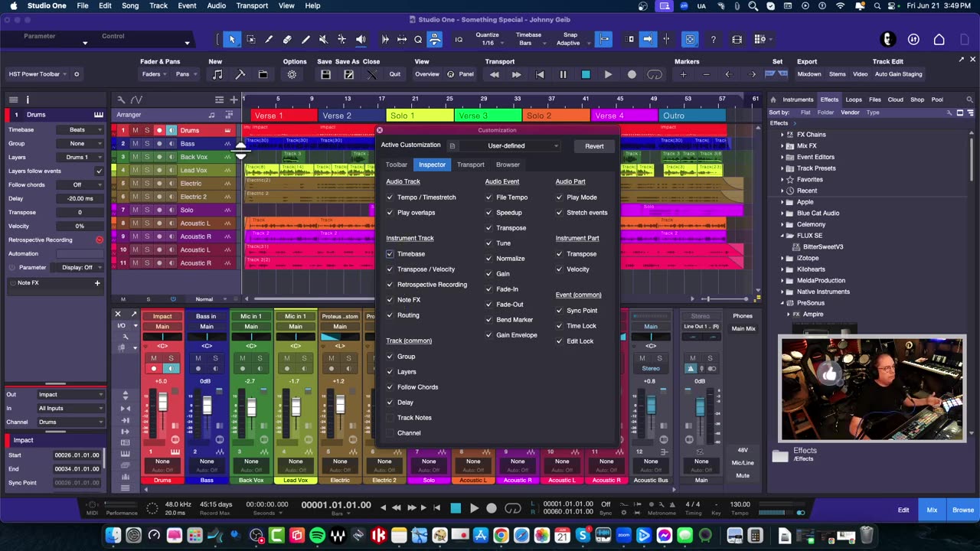
Task: Switch to Browser tab in Customization
Action: tap(508, 165)
